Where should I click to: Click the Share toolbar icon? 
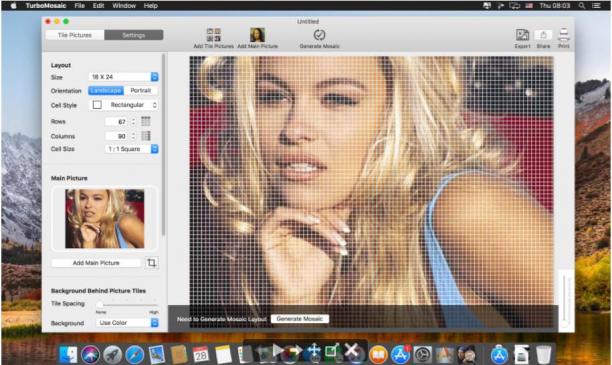[543, 35]
